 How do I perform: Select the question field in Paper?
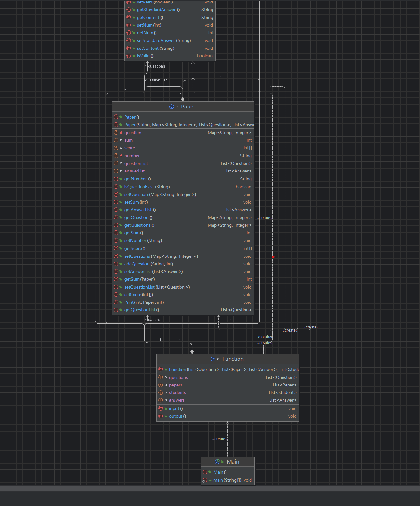(x=183, y=133)
